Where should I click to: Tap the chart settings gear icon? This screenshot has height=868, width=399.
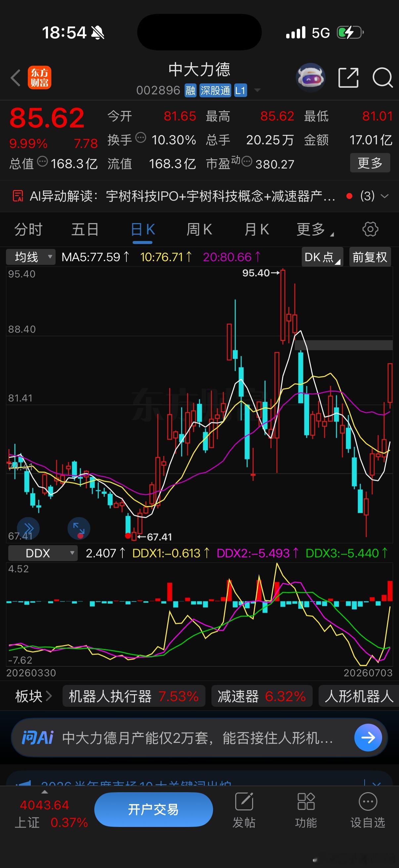click(x=370, y=229)
